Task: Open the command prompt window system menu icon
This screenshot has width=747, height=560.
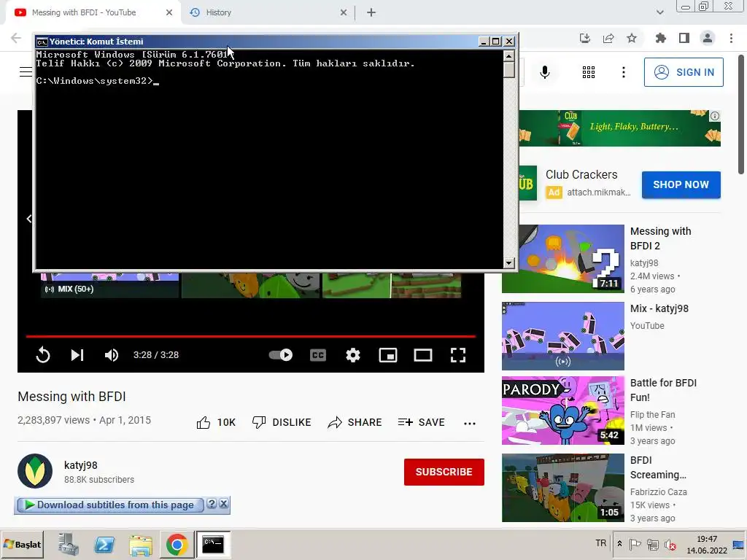Action: tap(42, 42)
